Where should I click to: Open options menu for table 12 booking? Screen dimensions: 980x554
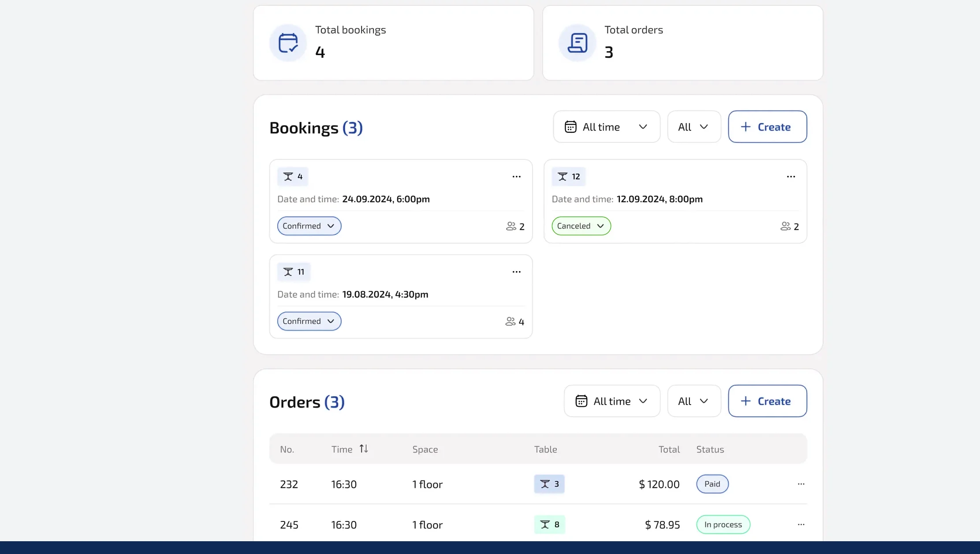click(x=790, y=177)
